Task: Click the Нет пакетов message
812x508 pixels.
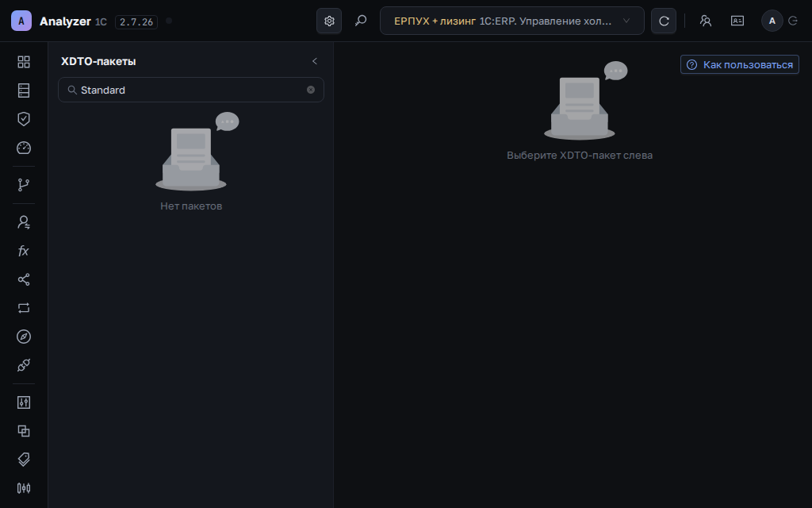Action: pyautogui.click(x=191, y=206)
